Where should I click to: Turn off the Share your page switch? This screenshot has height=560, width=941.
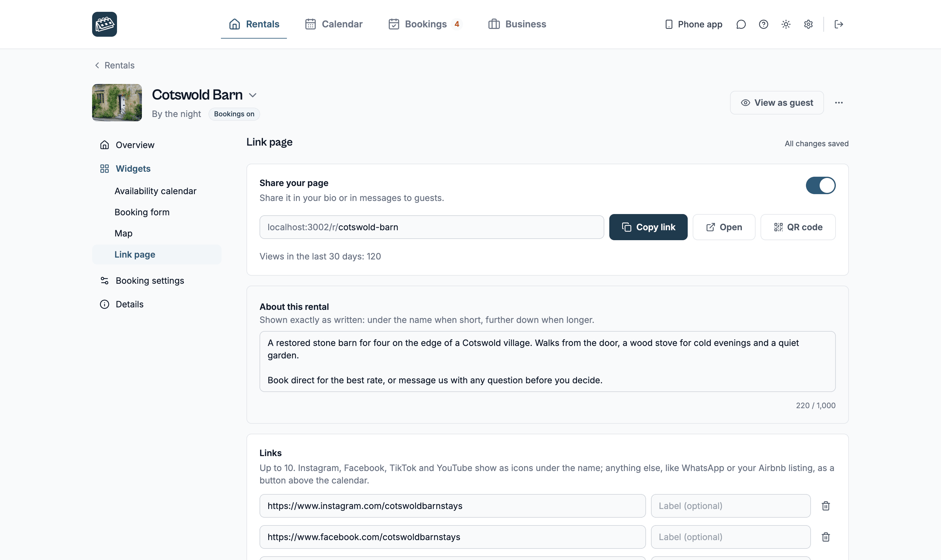point(821,185)
